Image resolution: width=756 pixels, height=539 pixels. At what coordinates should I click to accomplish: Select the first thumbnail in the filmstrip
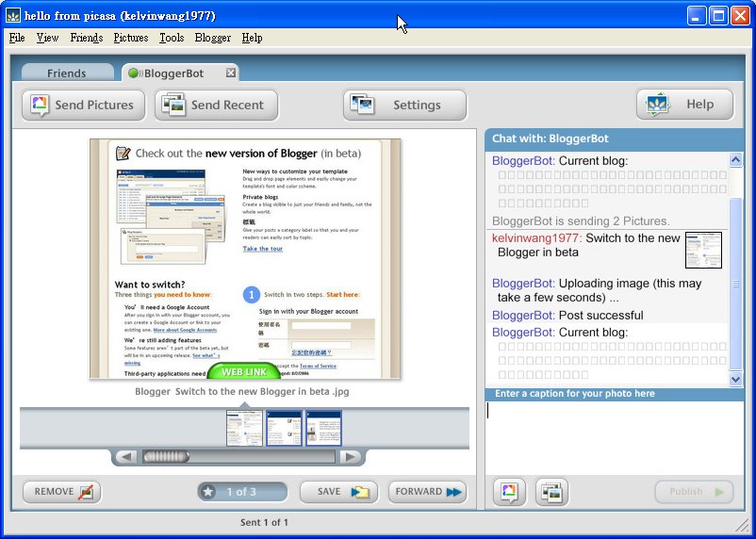(x=244, y=428)
